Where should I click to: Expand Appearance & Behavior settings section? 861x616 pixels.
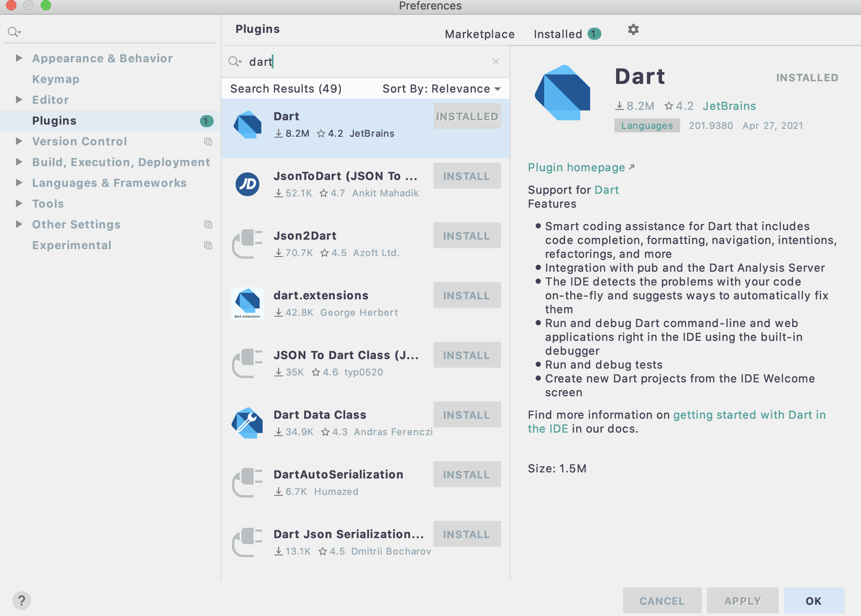tap(19, 58)
